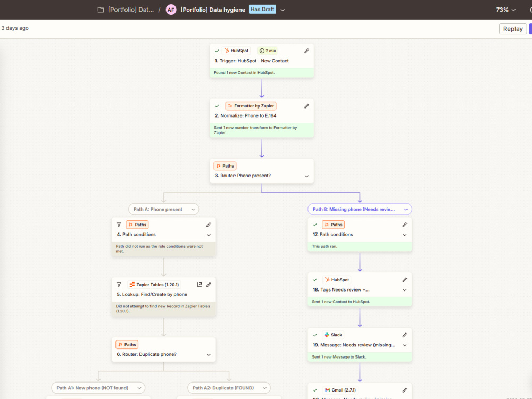Click the Gmail (2.7.1) badge
This screenshot has height=399, width=532.
pos(340,390)
